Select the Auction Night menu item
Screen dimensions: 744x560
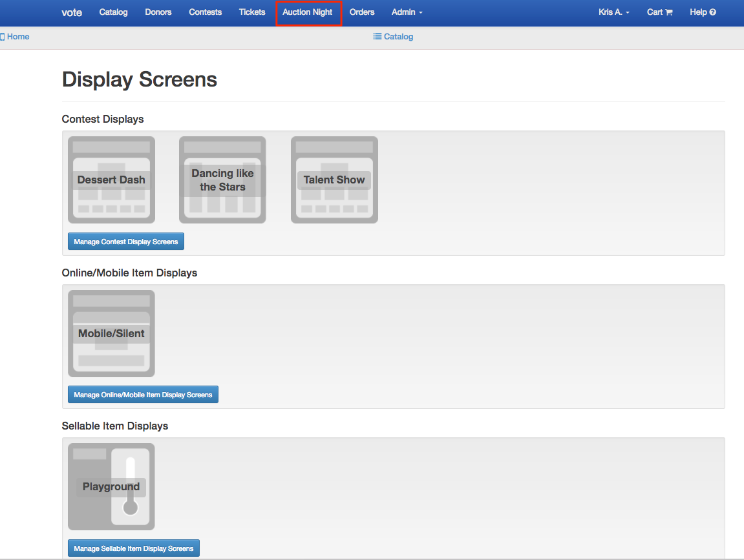click(308, 12)
